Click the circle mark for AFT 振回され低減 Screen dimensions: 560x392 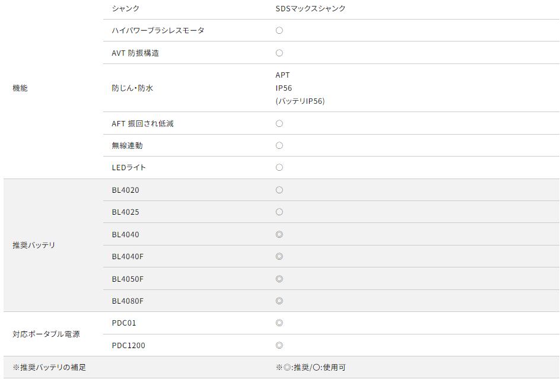(x=279, y=123)
